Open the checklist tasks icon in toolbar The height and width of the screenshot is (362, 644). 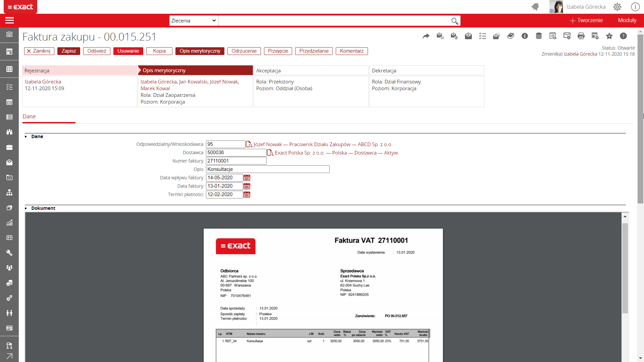482,36
